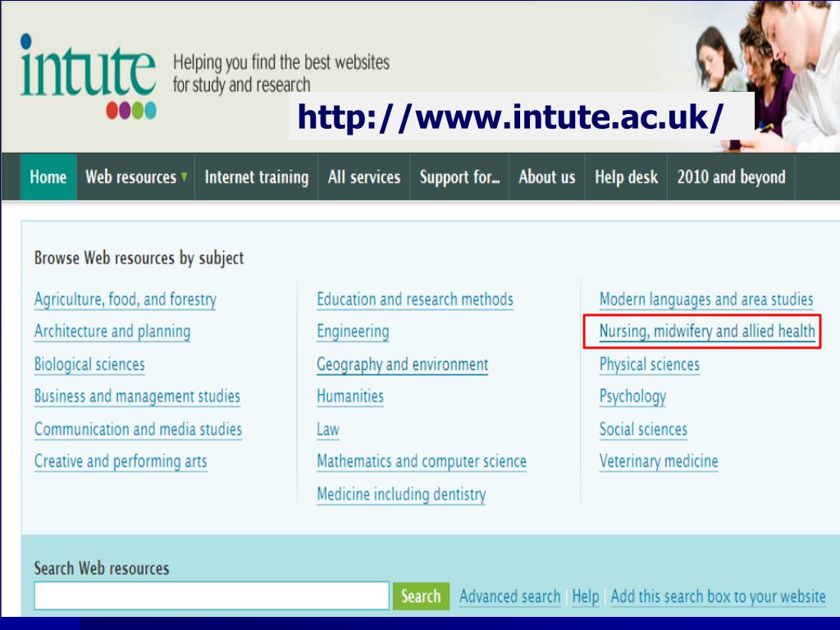
Task: Click the green Search button
Action: click(x=421, y=596)
